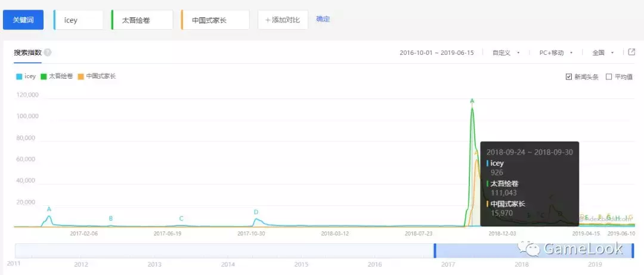Click the 2018-07-23 x-axis label

419,233
